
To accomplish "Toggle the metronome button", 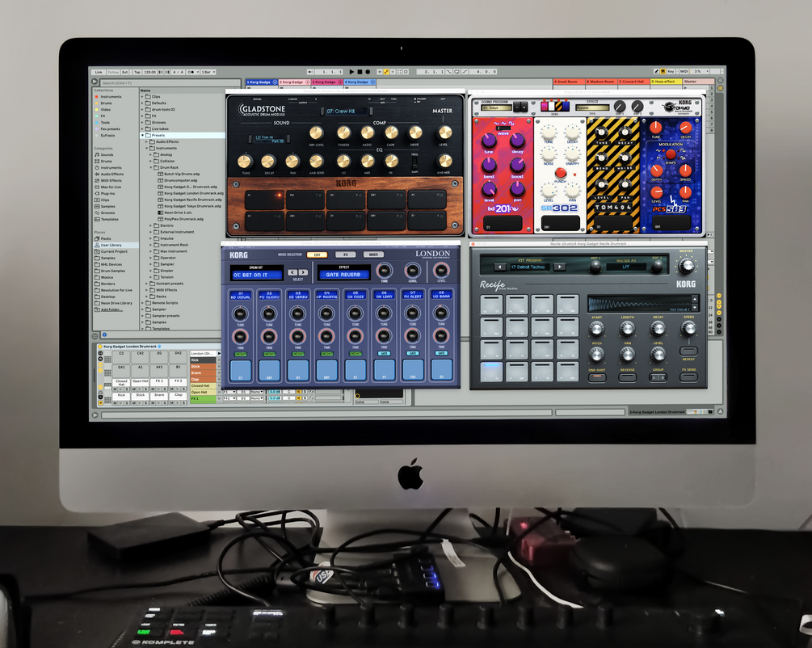I will pos(191,72).
